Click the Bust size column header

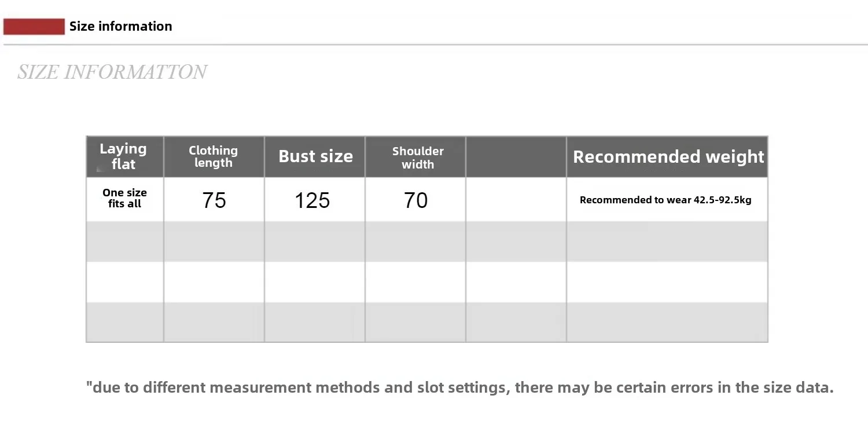pyautogui.click(x=315, y=157)
